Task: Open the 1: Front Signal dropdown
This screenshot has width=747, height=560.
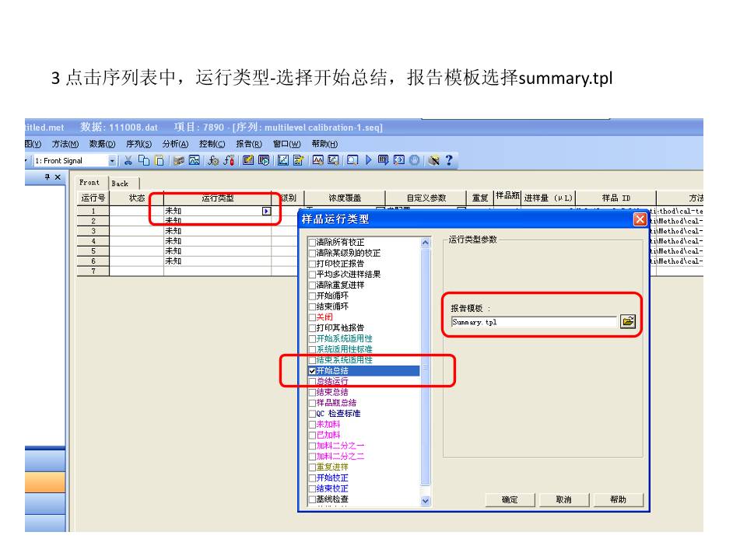Action: pyautogui.click(x=113, y=161)
